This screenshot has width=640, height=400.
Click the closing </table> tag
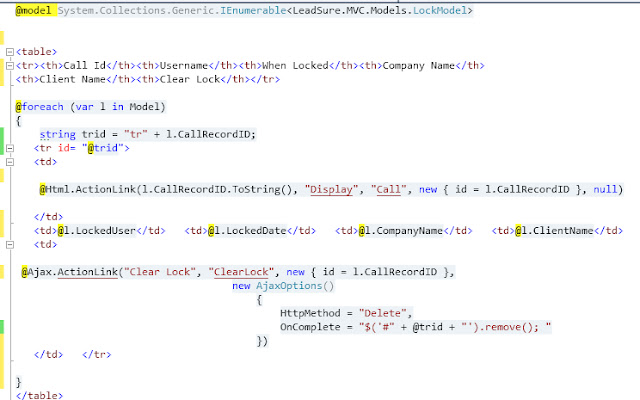39,395
